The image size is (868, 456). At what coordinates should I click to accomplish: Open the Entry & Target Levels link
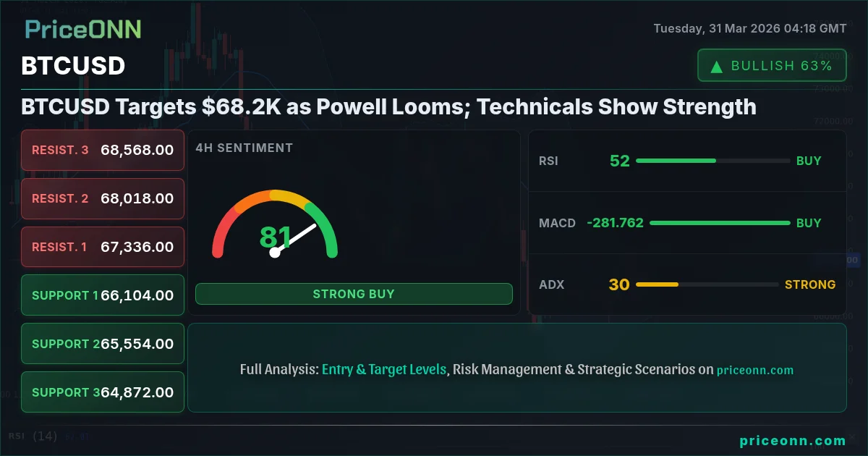pos(384,369)
